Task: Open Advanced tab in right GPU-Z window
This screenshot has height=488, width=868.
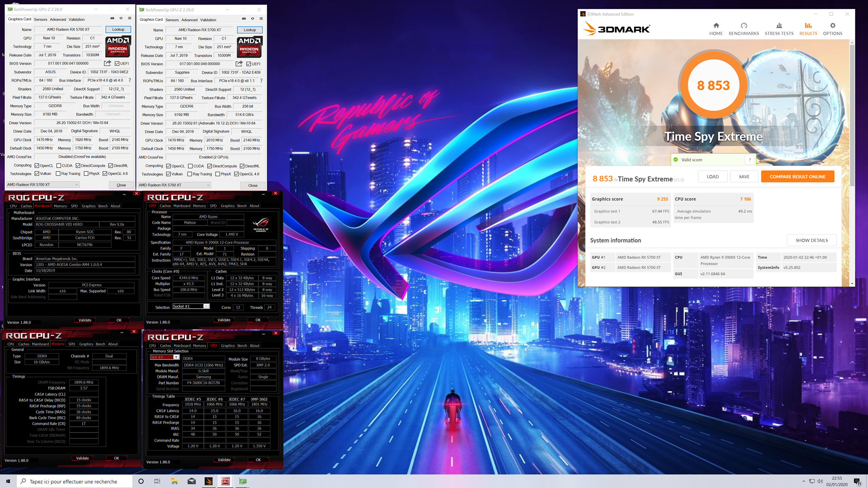Action: [x=189, y=20]
